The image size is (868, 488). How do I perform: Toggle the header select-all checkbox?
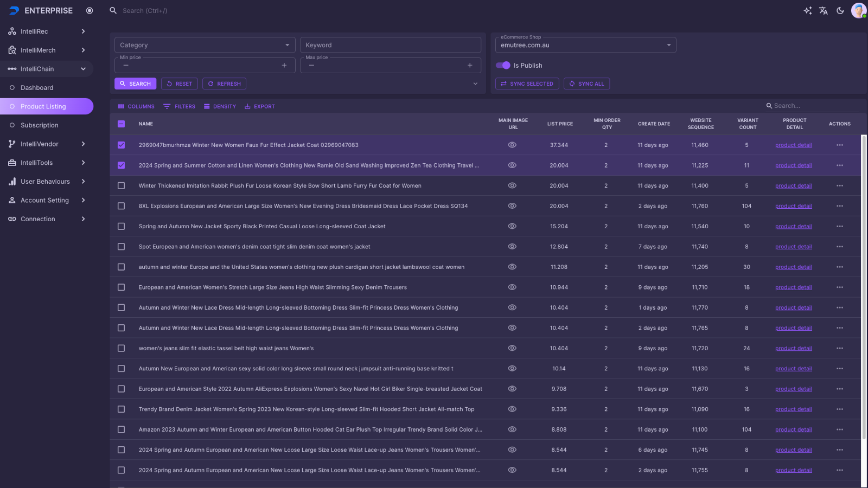121,124
